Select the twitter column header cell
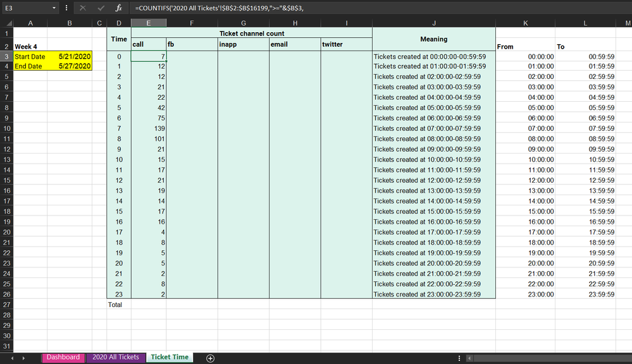The width and height of the screenshot is (632, 364). (347, 44)
